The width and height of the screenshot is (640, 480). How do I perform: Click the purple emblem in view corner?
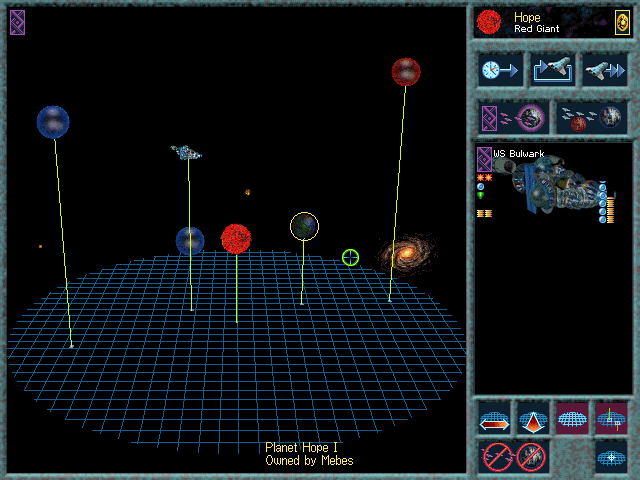tap(18, 22)
